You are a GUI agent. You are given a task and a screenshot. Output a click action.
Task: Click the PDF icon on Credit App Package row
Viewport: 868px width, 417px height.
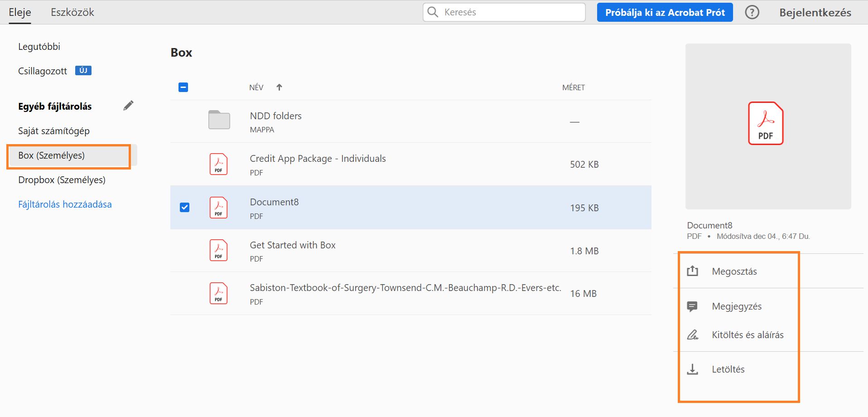[218, 164]
